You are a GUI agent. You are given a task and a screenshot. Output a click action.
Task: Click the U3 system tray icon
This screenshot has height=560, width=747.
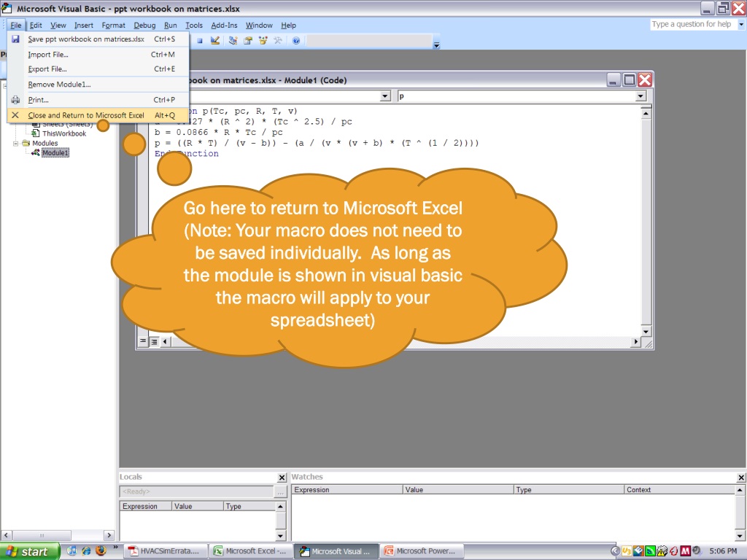627,551
